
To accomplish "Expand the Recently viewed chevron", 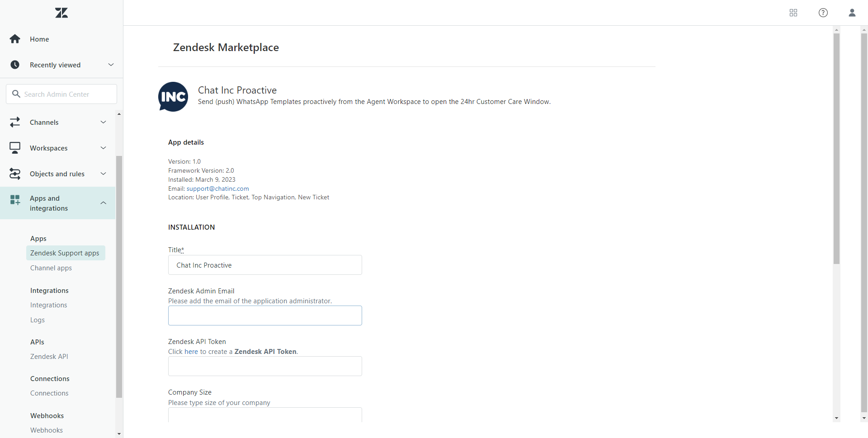I will pos(111,65).
